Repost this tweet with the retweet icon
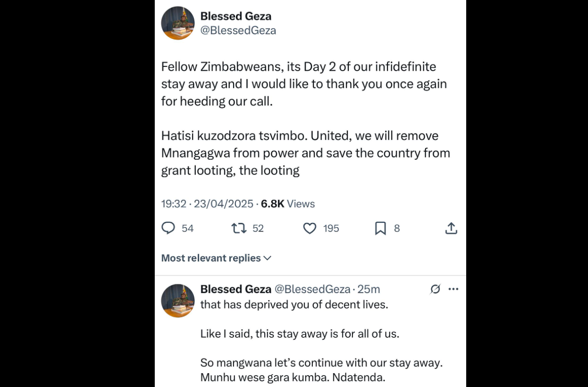 (239, 229)
